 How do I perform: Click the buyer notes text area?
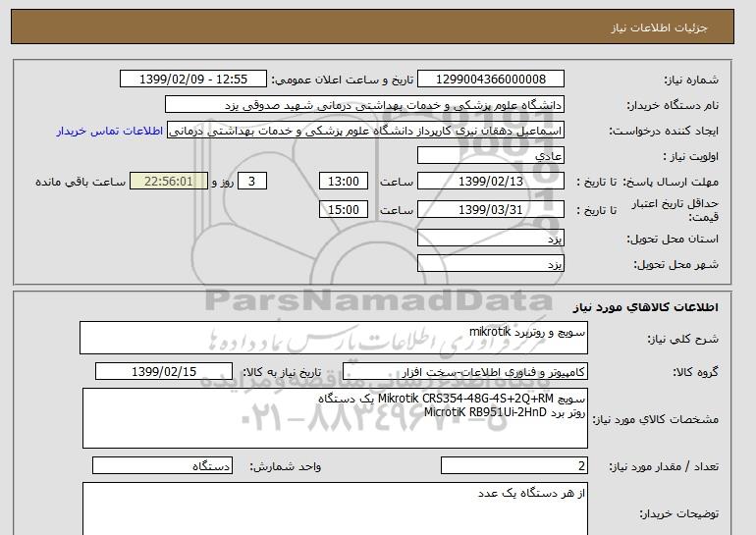tap(335, 508)
